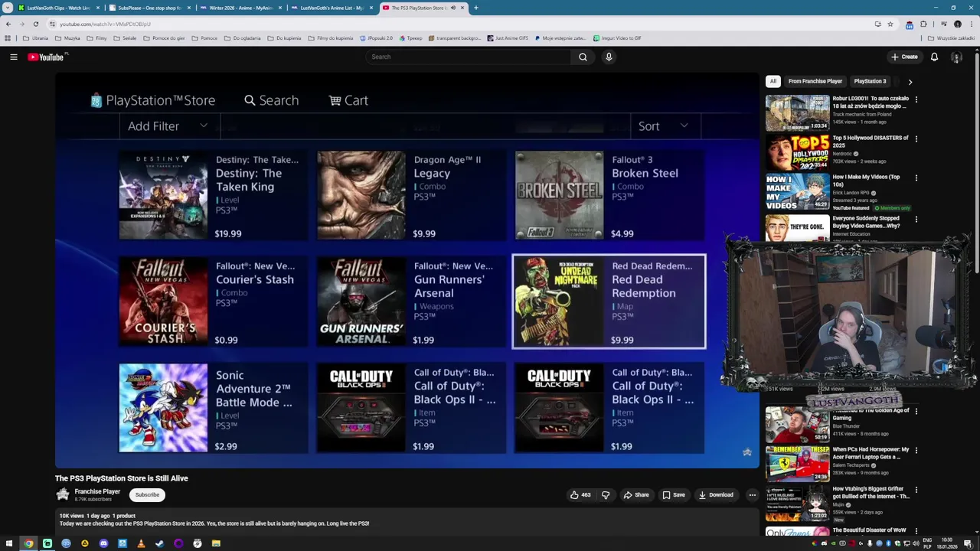The height and width of the screenshot is (551, 980).
Task: Open Windows Start menu
Action: coord(8,543)
